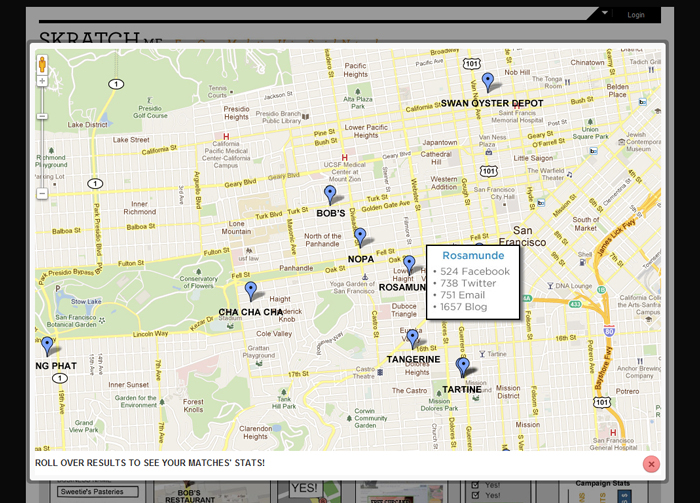This screenshot has height=503, width=700.
Task: Click the map zoom slider handle
Action: coord(42,116)
